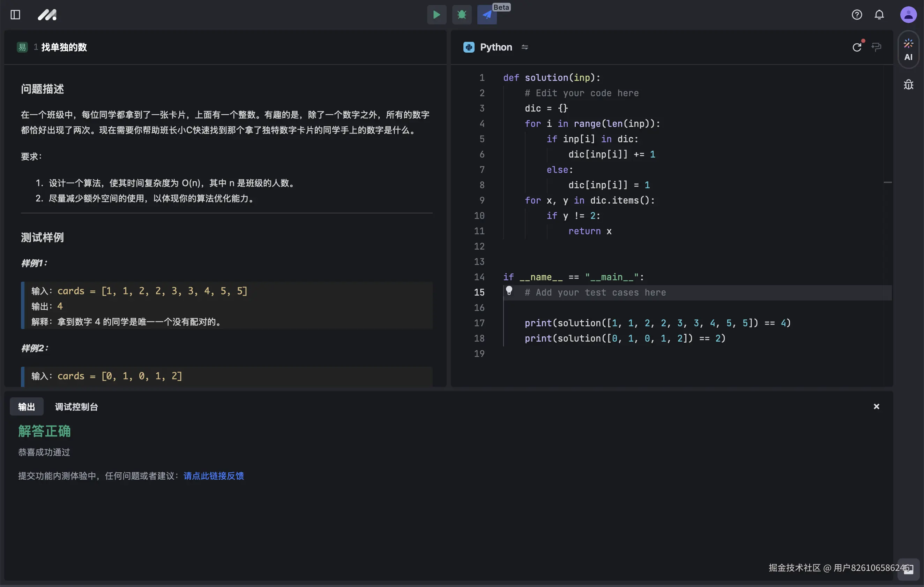Click the 找单独的数 problem title
This screenshot has height=587, width=924.
tap(64, 47)
